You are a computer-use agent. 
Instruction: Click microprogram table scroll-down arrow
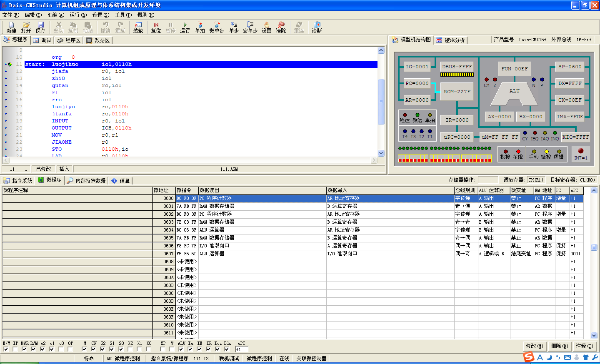coord(594,336)
